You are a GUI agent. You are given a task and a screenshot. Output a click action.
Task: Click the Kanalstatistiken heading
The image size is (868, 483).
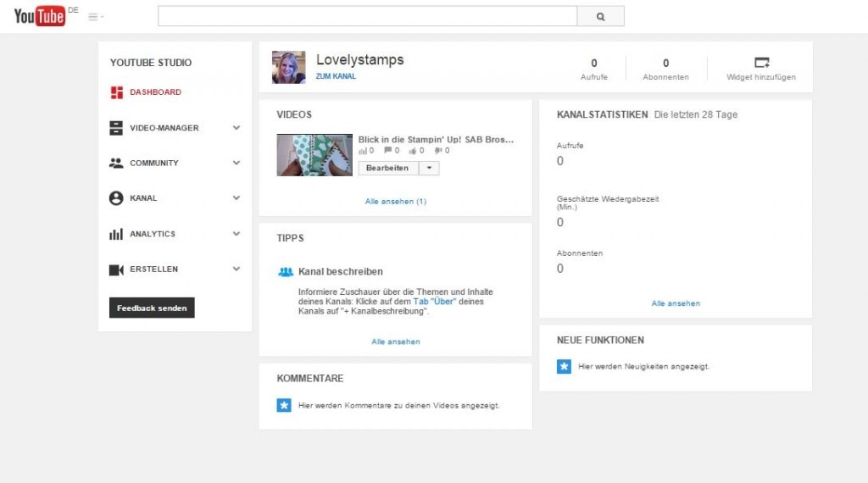tap(603, 114)
